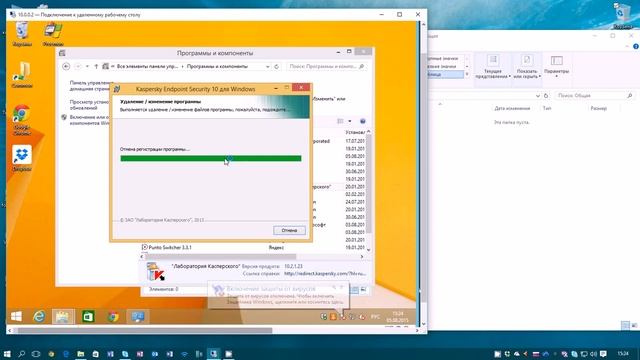
Task: Open the Dropbox shortcut on remote desktop
Action: point(22,158)
